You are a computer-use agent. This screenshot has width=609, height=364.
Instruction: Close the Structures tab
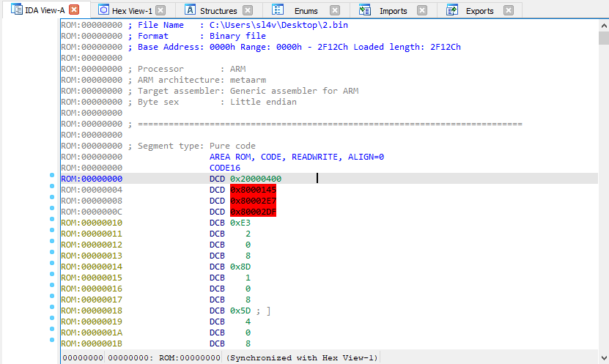pyautogui.click(x=248, y=10)
